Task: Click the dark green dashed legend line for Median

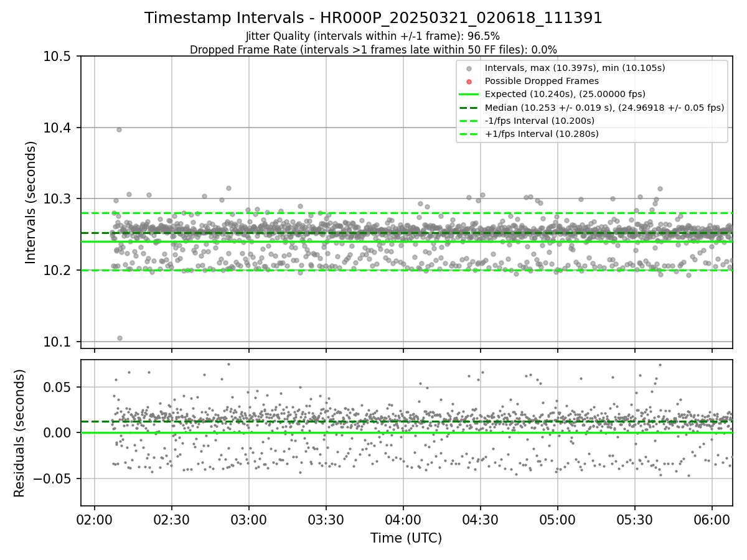Action: pyautogui.click(x=469, y=108)
